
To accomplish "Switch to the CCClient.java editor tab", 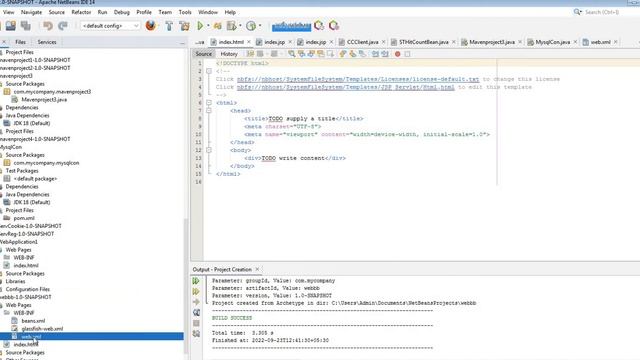I will [362, 42].
